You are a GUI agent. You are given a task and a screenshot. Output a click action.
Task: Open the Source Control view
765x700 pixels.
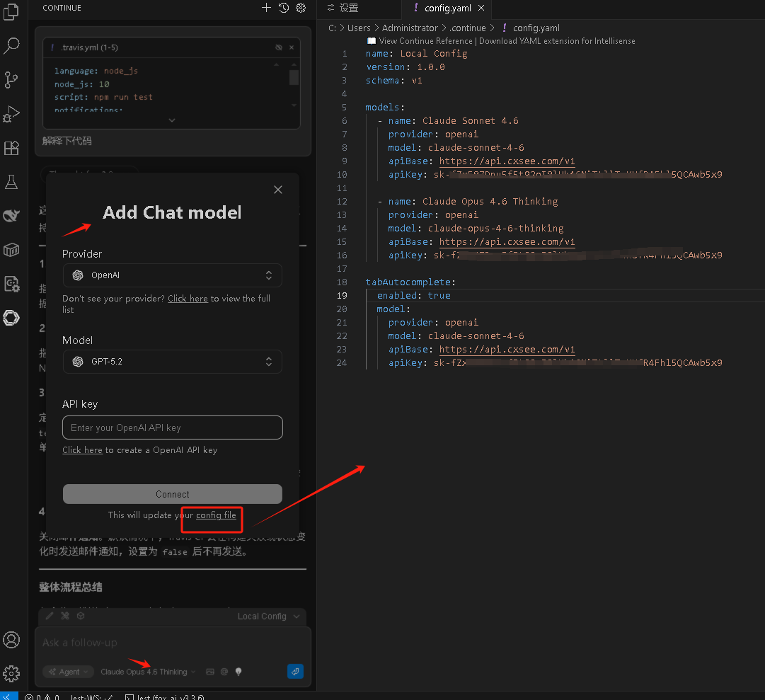11,79
